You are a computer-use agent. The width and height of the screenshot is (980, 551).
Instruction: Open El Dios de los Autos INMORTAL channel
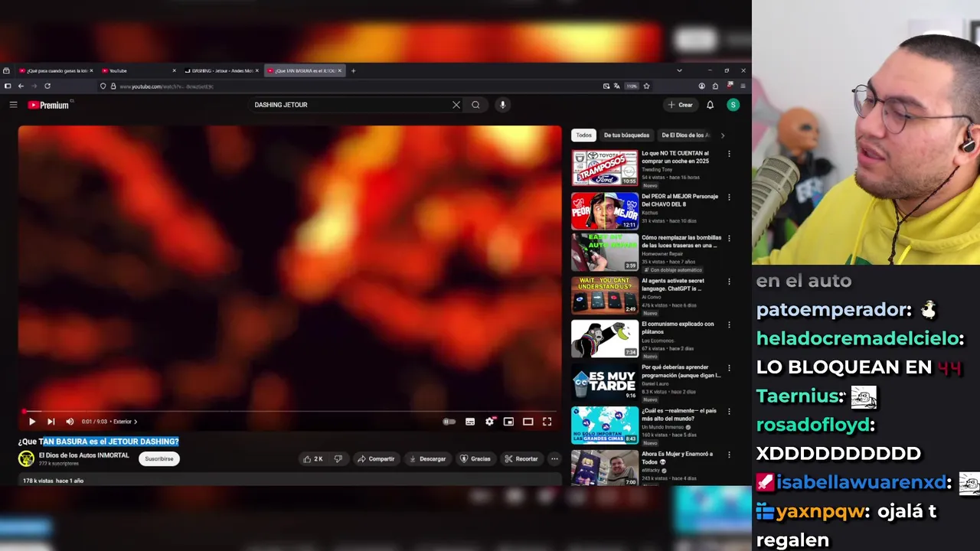(x=84, y=455)
